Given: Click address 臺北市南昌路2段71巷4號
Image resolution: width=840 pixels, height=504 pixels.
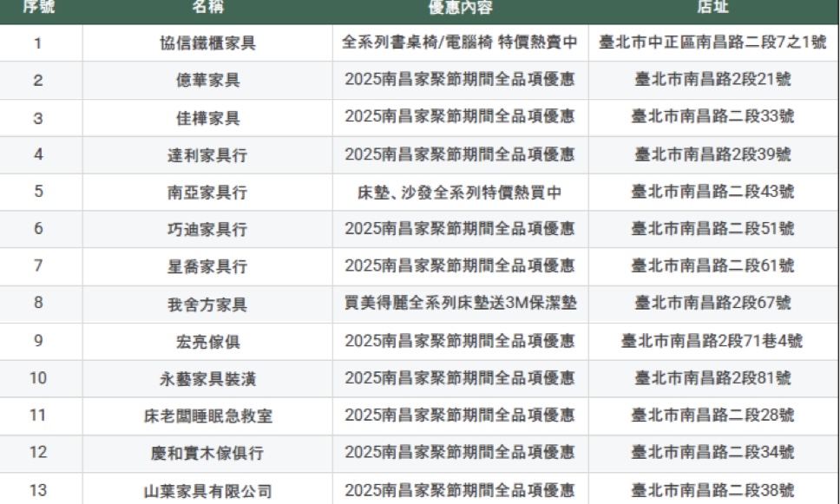Looking at the screenshot, I should coord(712,341).
